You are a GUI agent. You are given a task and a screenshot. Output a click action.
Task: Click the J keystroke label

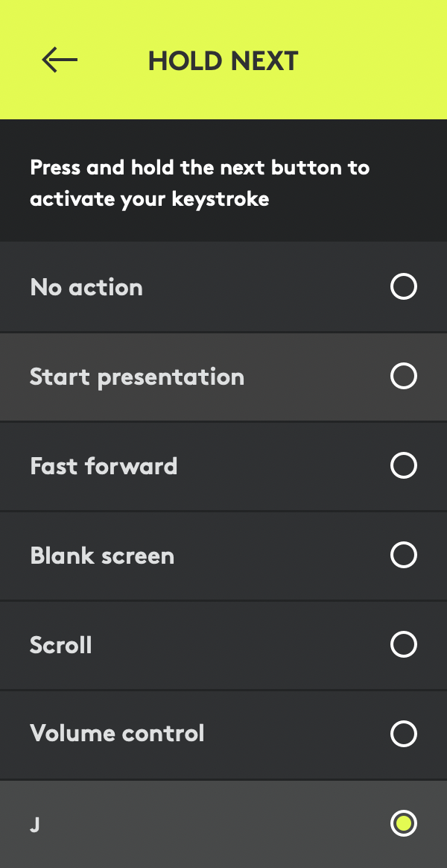tap(34, 824)
